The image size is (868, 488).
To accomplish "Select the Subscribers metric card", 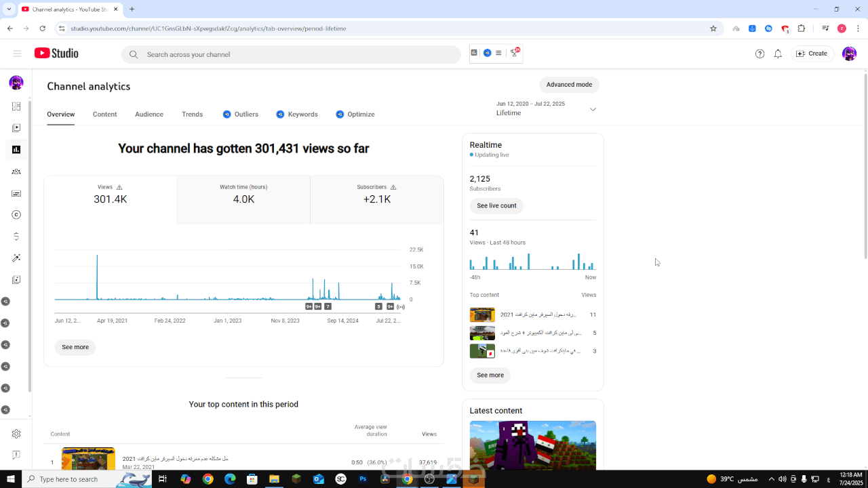I will click(x=377, y=200).
